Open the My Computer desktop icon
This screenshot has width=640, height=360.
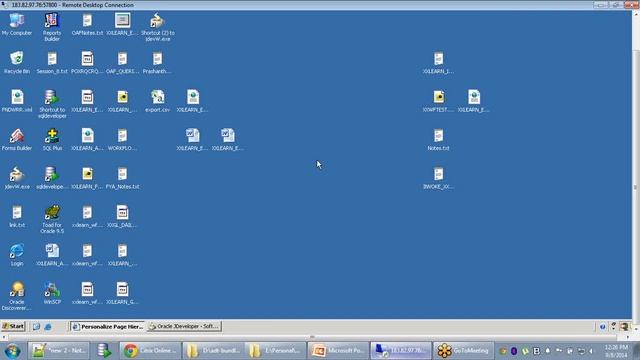pyautogui.click(x=17, y=24)
